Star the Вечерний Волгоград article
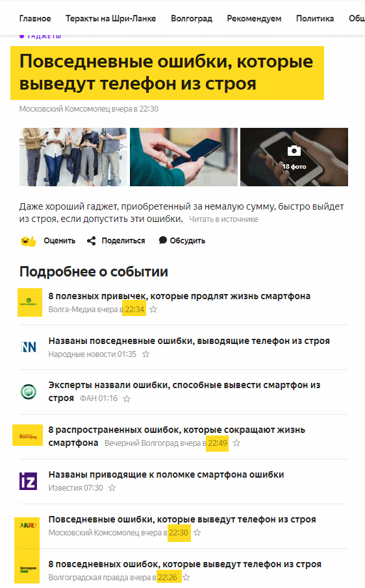This screenshot has height=588, width=365. pyautogui.click(x=236, y=443)
